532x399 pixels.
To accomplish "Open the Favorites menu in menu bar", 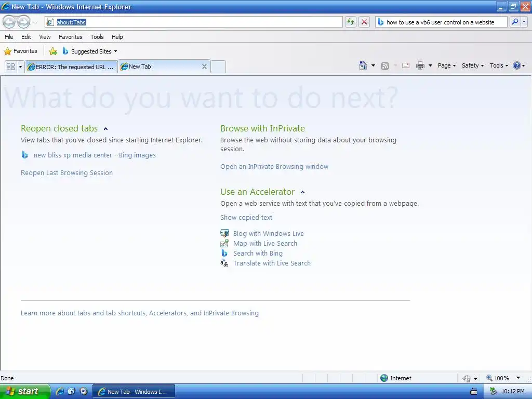I will coord(70,37).
